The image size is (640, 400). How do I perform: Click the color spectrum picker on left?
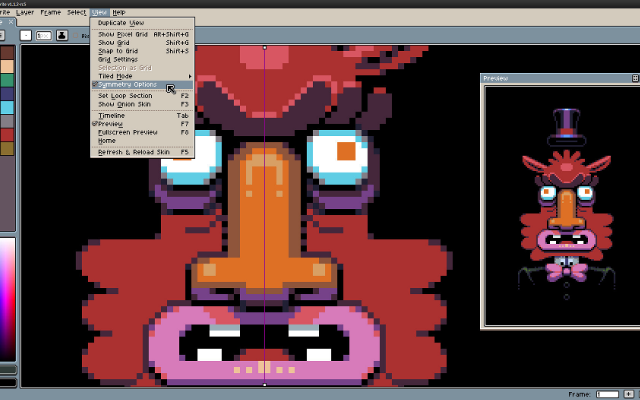point(7,299)
